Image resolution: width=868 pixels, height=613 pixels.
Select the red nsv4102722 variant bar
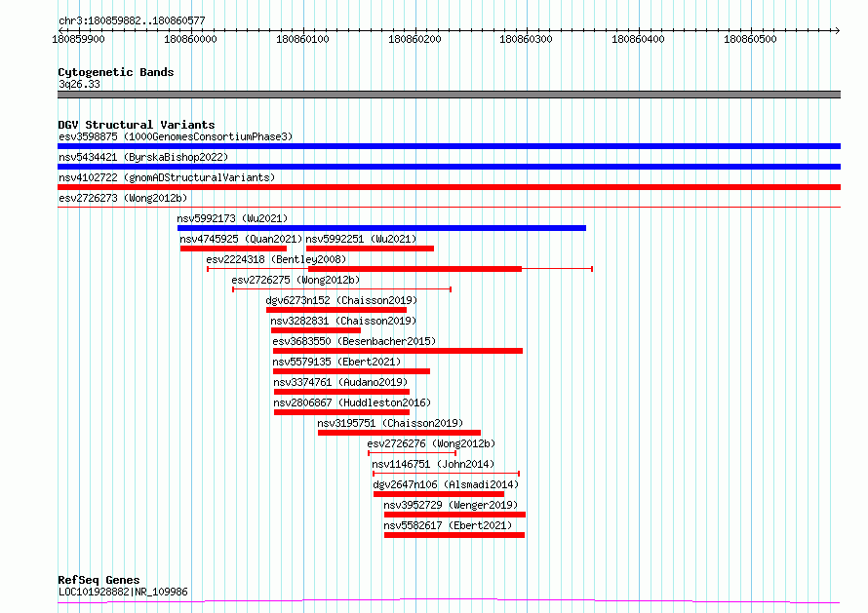click(x=449, y=187)
